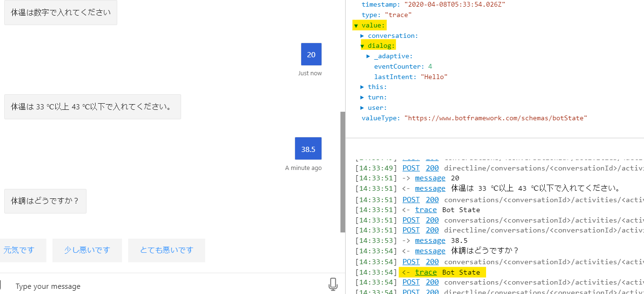The width and height of the screenshot is (644, 294).
Task: Open the message link for log entry 38.5
Action: click(x=430, y=241)
